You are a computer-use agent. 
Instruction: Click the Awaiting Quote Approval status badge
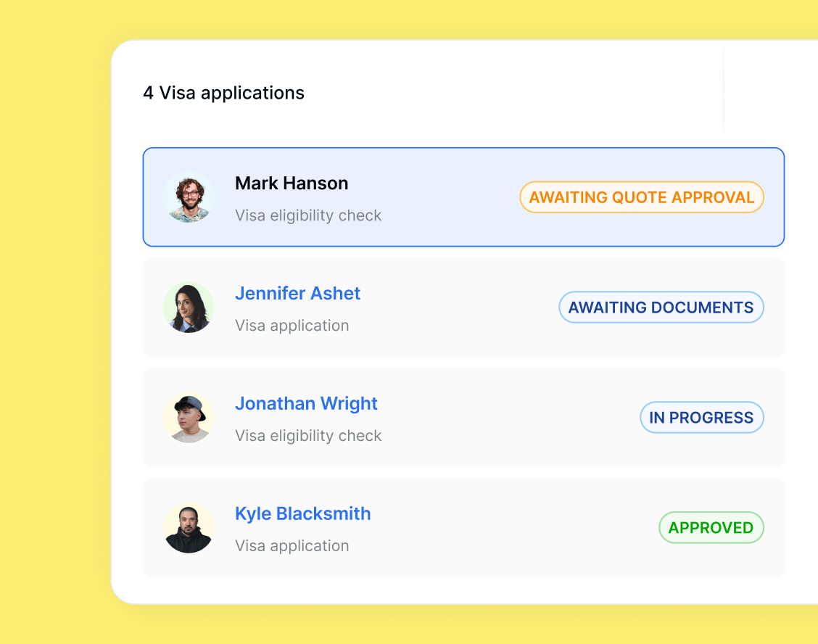642,197
